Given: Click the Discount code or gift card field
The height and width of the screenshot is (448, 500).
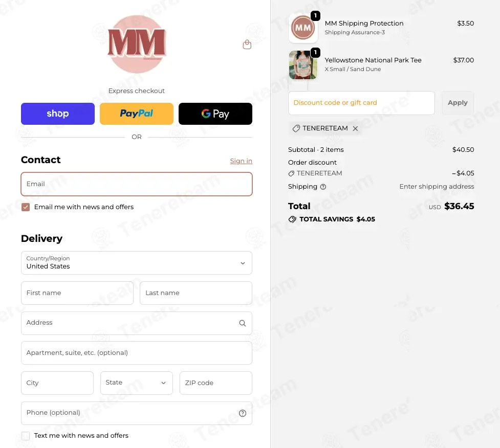Looking at the screenshot, I should (361, 103).
